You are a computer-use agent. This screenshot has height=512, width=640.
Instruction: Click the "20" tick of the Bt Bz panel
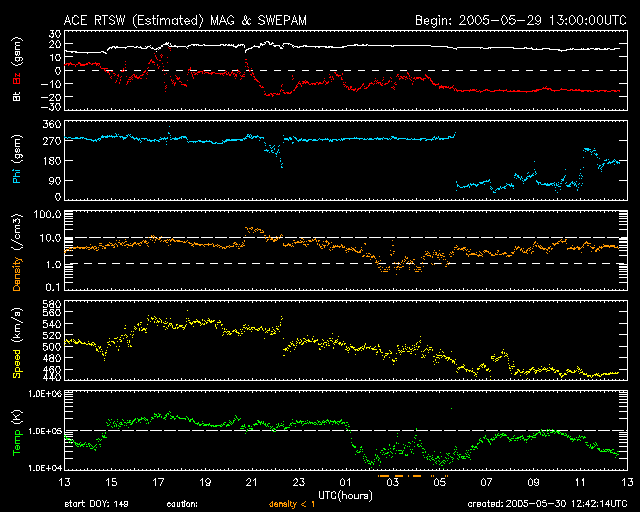point(55,45)
